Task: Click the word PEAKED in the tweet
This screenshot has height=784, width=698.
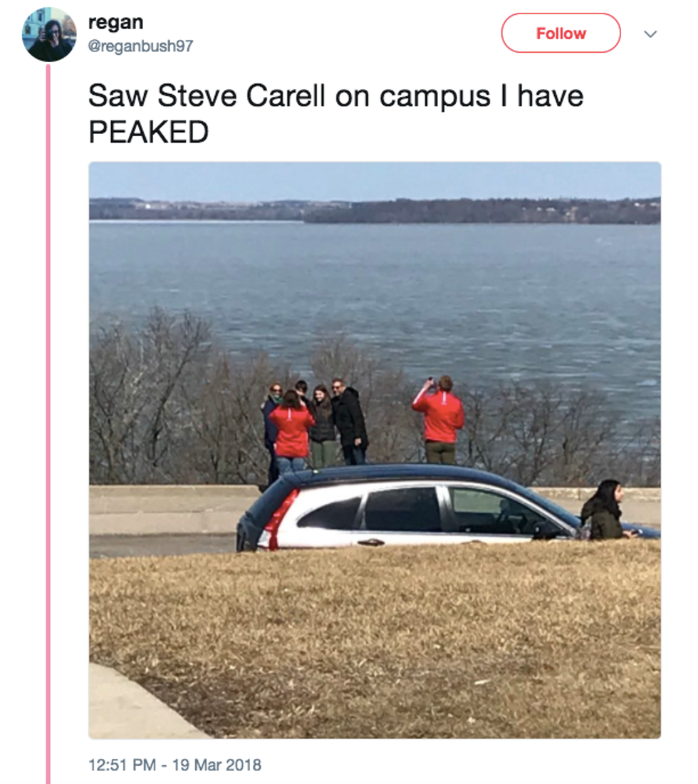Action: click(x=148, y=132)
